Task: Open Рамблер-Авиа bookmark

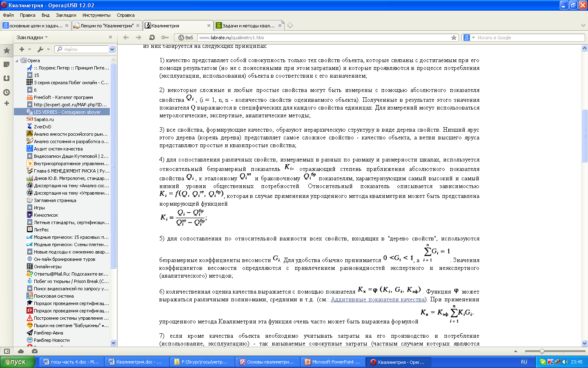Action: coord(48,333)
